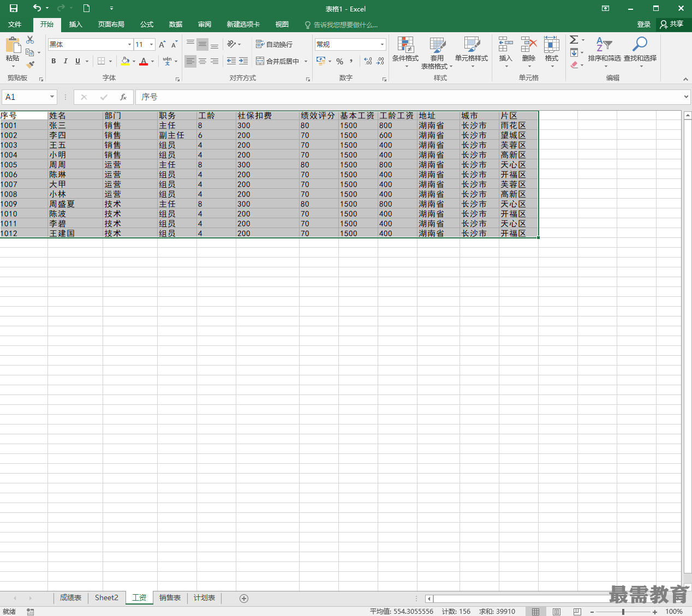This screenshot has height=616, width=692.
Task: Click the Undo arrow icon
Action: tap(37, 8)
